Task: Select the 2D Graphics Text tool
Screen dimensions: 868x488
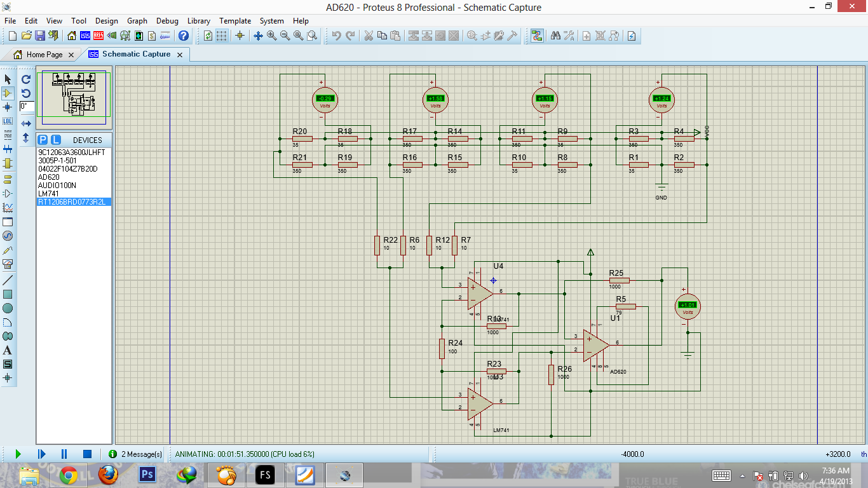Action: [x=8, y=350]
